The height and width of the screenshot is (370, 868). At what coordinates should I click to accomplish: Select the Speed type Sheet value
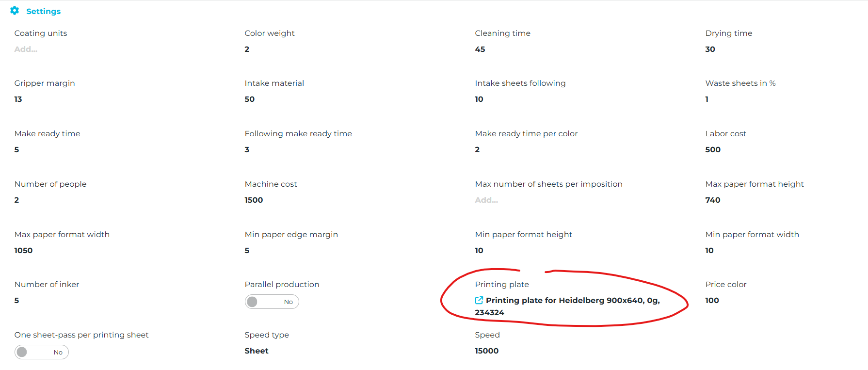(257, 351)
